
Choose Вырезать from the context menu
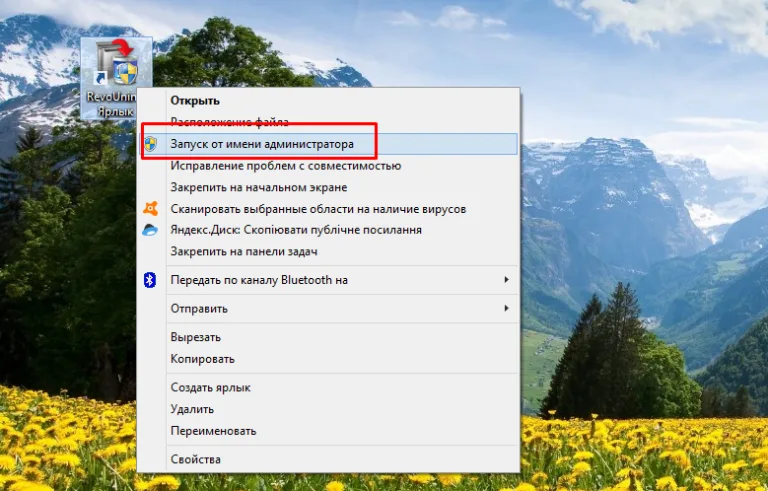coord(328,337)
